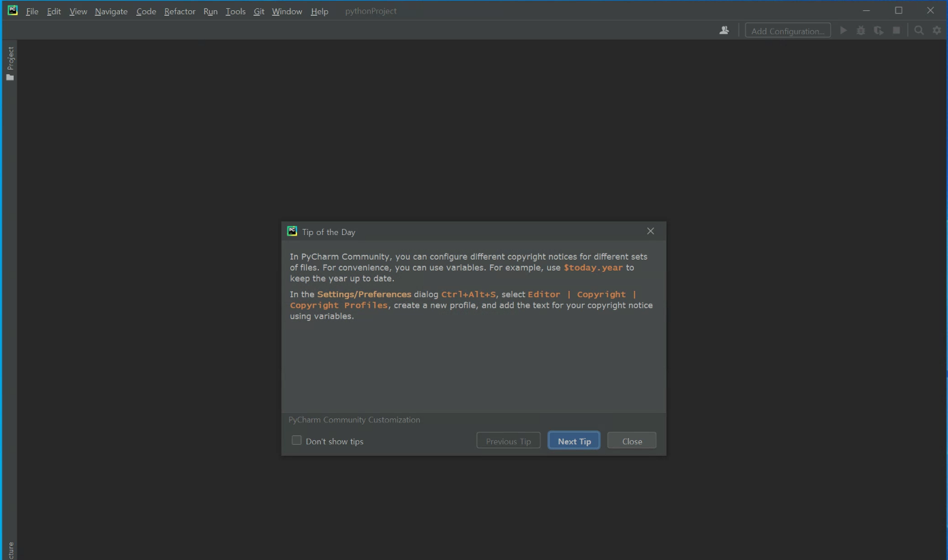Close Tip of the Day with X
The image size is (948, 560).
coord(650,231)
